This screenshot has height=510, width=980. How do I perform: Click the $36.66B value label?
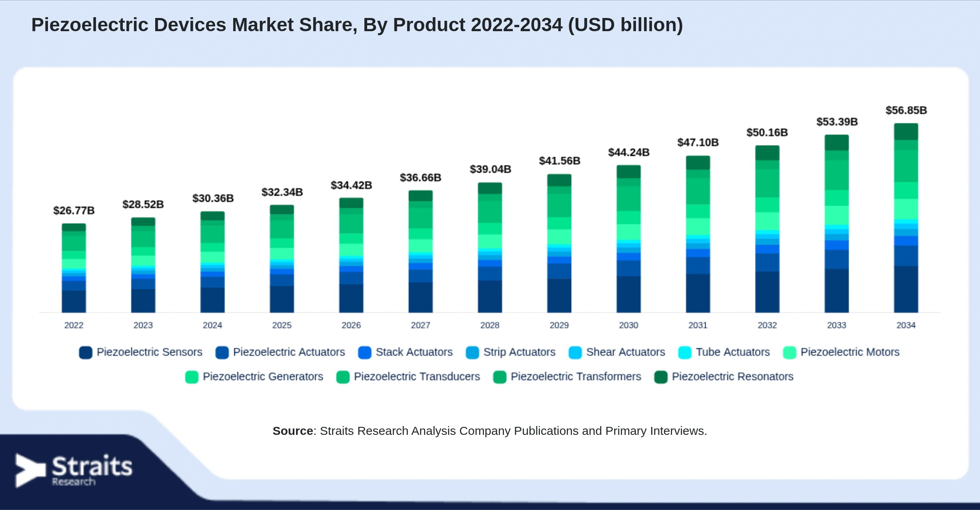420,177
